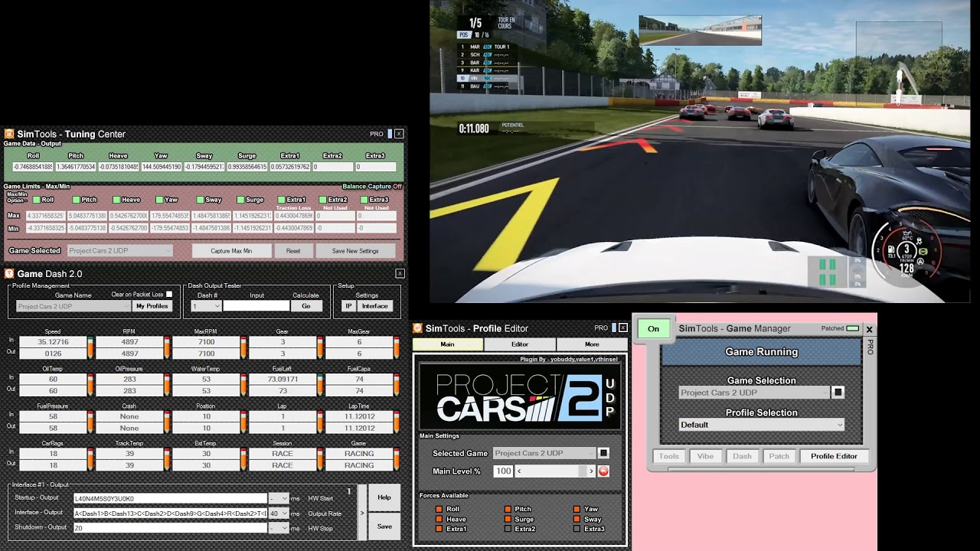Switch to the Main tab in Profile Editor
Viewport: 980px width, 551px height.
click(448, 344)
